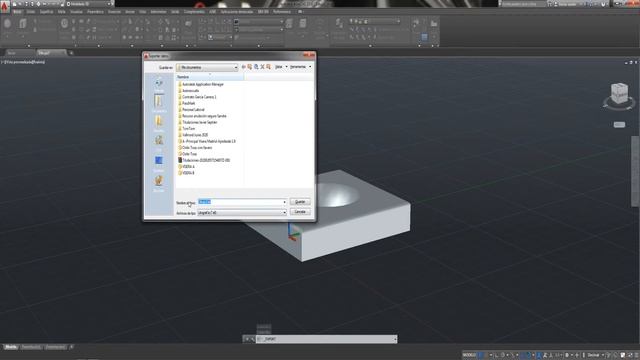This screenshot has width=640, height=360.
Task: Click the navigation bar on right edge
Action: point(635,171)
